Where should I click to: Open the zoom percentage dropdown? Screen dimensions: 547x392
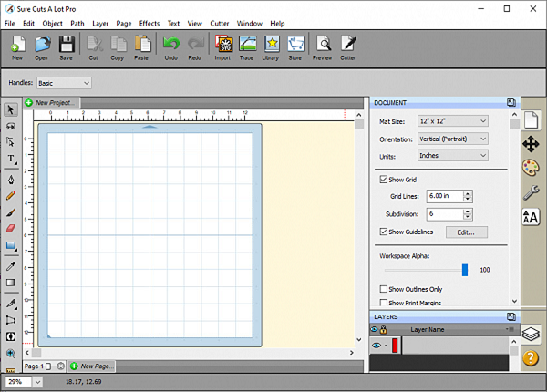[x=37, y=382]
